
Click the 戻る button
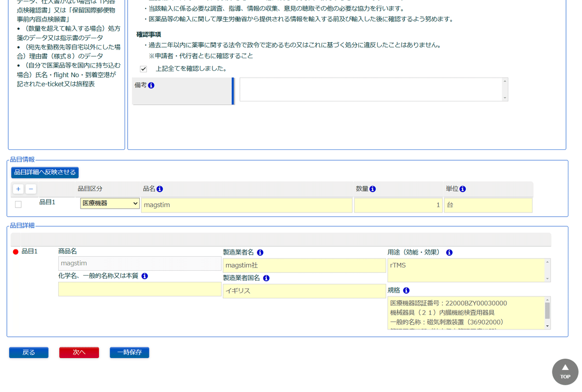(29, 353)
